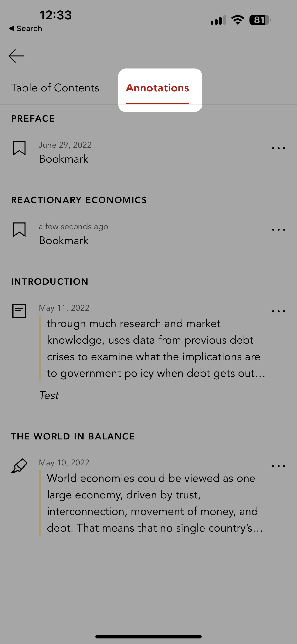Click the highlight/pen icon under THE WORLD IN BALANCE

(19, 465)
